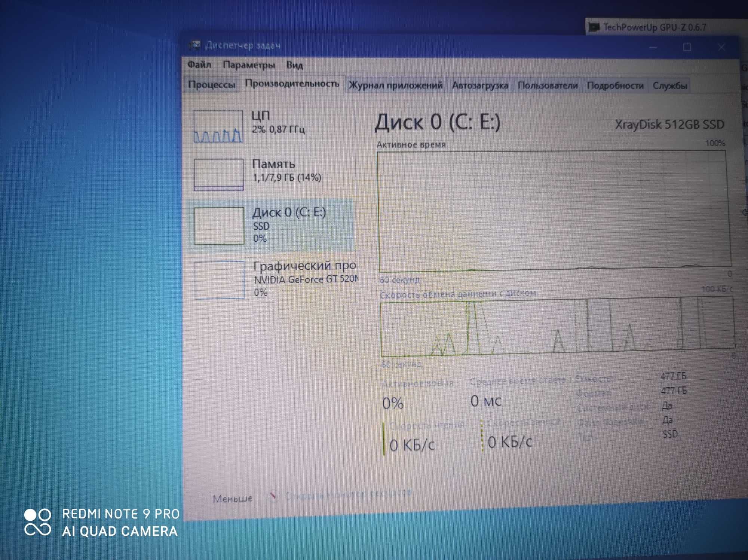Click the 0 мс response time value
Screen dimensions: 748x560
coord(485,401)
